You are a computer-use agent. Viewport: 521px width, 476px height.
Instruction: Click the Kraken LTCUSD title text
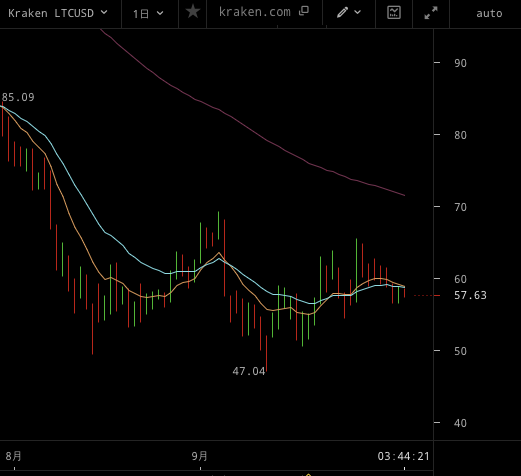(51, 13)
